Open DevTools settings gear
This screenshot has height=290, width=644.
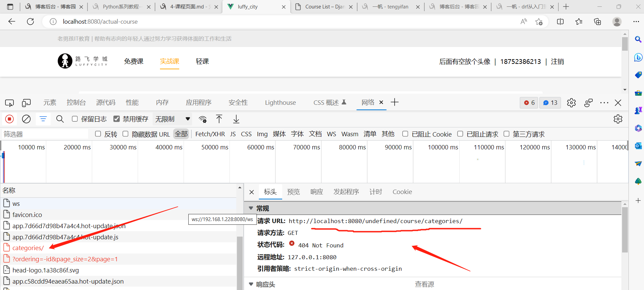click(571, 103)
